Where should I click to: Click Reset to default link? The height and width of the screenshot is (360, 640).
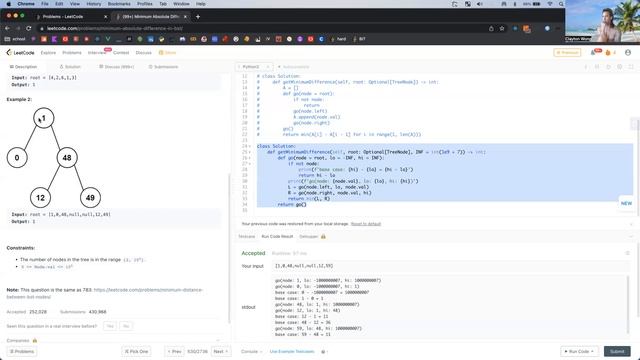pos(366,224)
